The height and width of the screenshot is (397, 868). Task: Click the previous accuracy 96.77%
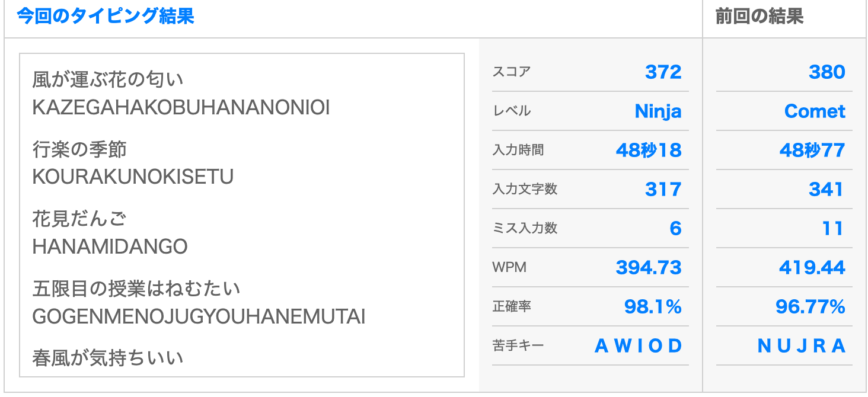[x=810, y=306]
